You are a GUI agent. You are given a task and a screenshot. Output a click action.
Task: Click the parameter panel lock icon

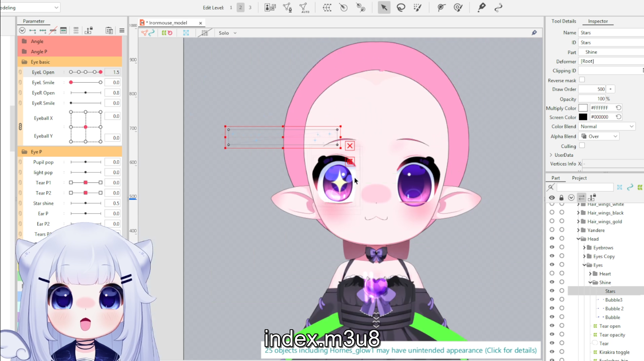tap(89, 31)
